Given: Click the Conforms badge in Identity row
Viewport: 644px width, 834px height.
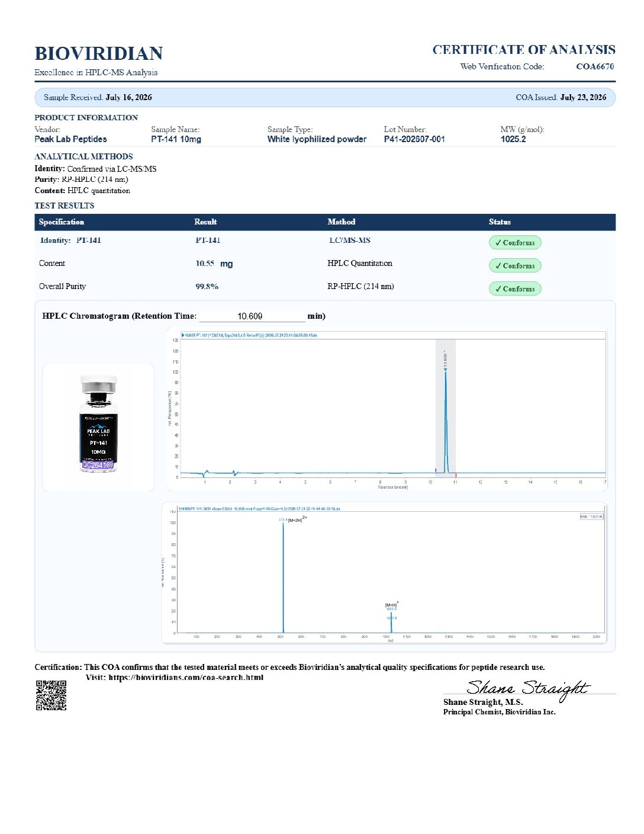Looking at the screenshot, I should (515, 243).
